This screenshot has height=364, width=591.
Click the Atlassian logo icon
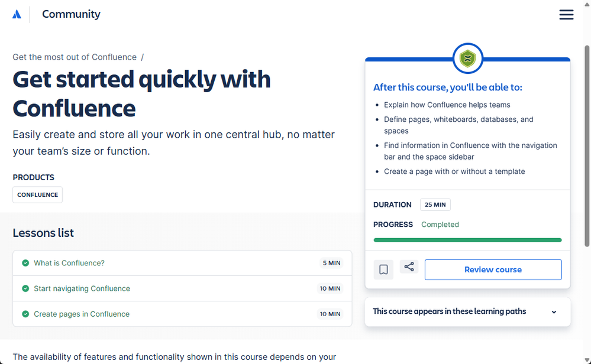click(17, 14)
